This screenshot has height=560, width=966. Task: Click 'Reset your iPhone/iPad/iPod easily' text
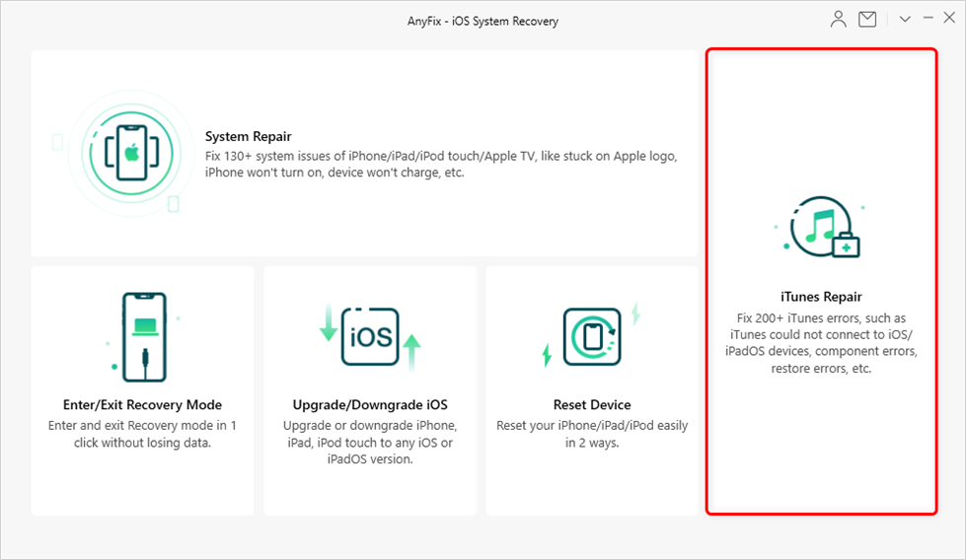592,434
